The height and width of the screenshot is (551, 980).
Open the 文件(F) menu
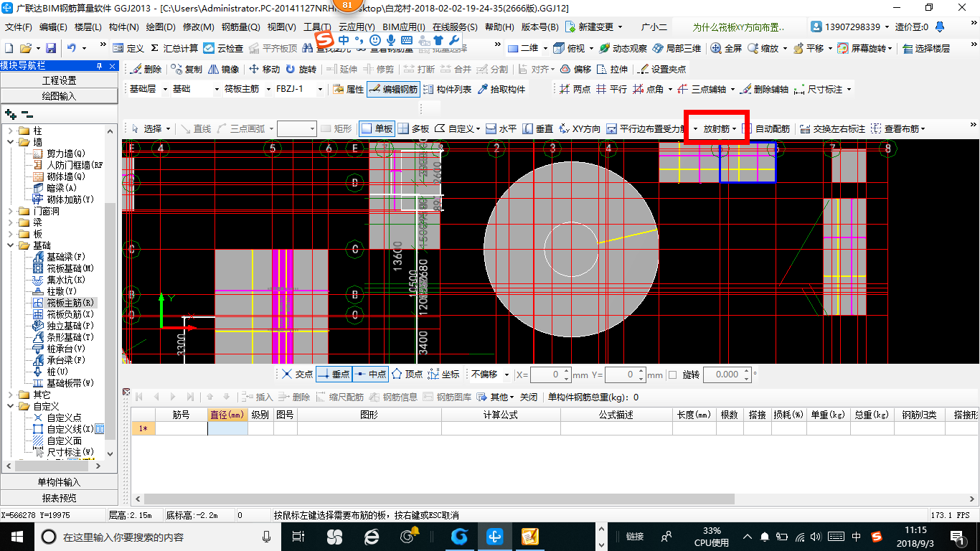pos(19,27)
